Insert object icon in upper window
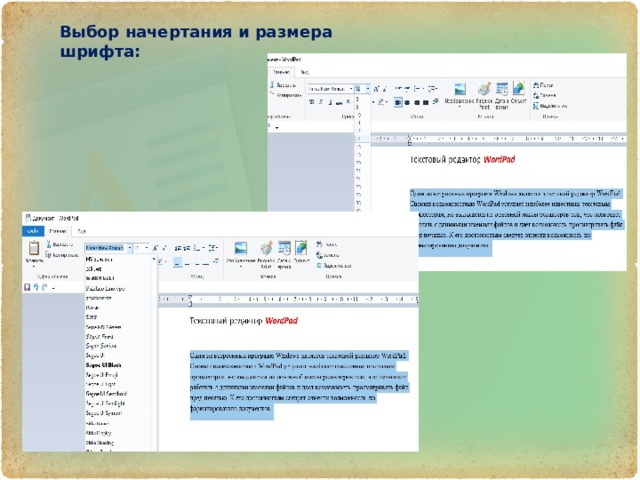 [519, 88]
